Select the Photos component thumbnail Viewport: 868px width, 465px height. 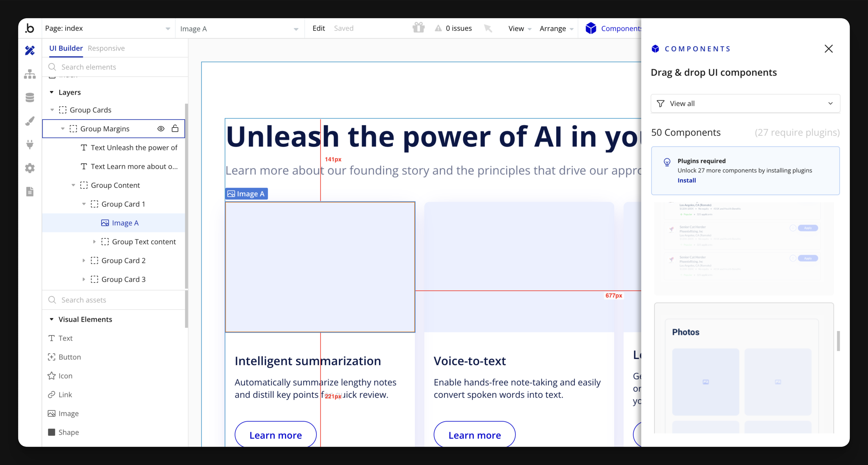(744, 368)
